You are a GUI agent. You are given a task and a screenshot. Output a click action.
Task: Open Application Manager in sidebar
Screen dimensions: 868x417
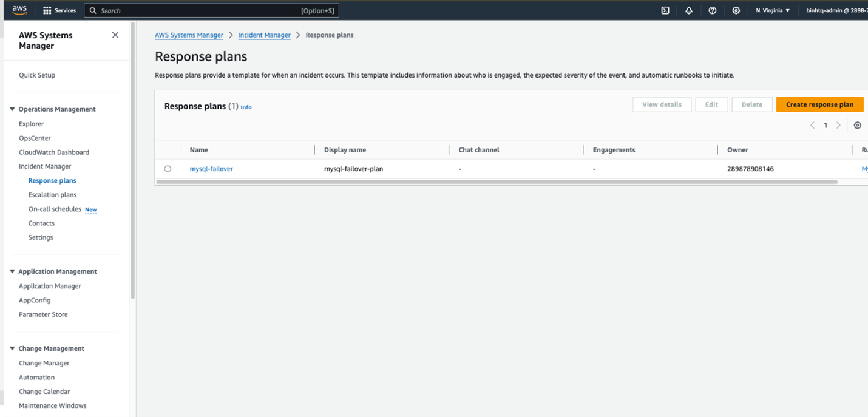click(50, 286)
